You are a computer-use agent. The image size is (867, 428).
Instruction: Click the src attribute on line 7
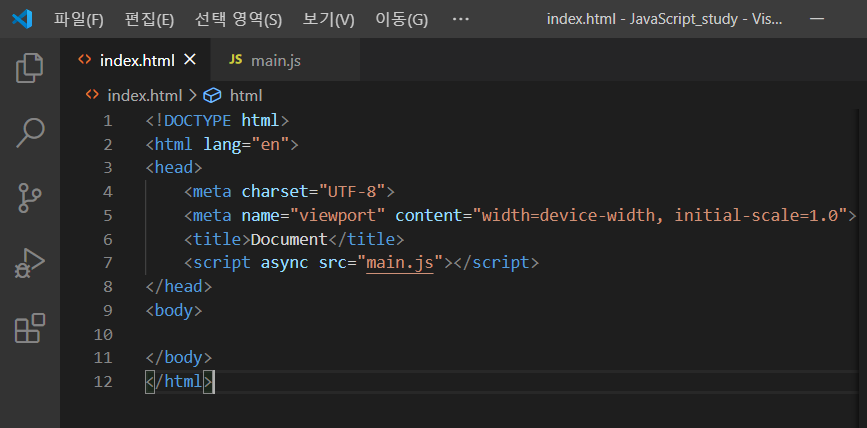point(332,263)
